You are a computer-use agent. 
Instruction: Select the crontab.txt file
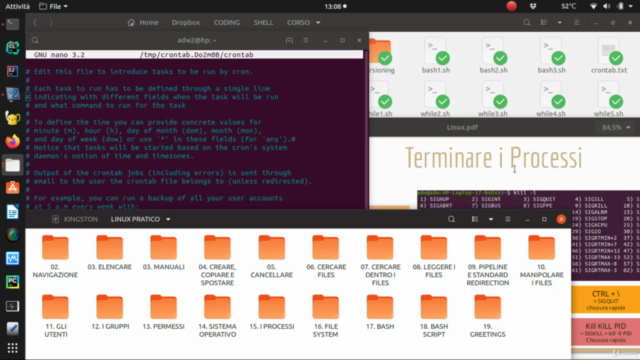[x=609, y=56]
